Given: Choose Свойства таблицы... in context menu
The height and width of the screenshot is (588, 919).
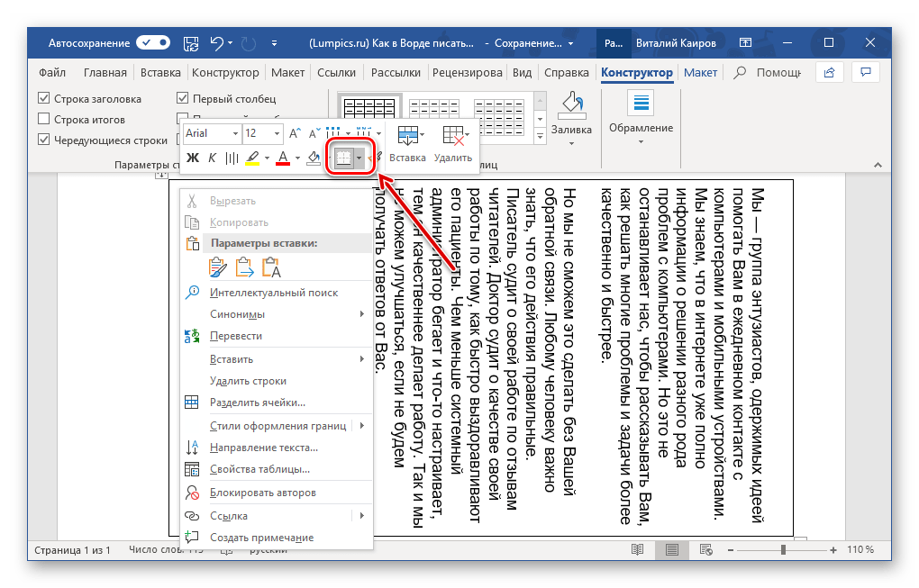Looking at the screenshot, I should [259, 469].
